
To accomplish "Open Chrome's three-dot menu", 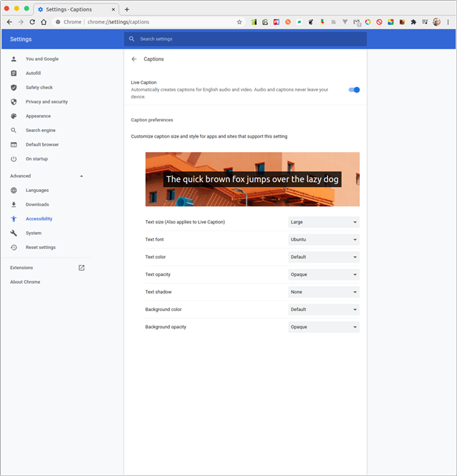I will coord(448,22).
